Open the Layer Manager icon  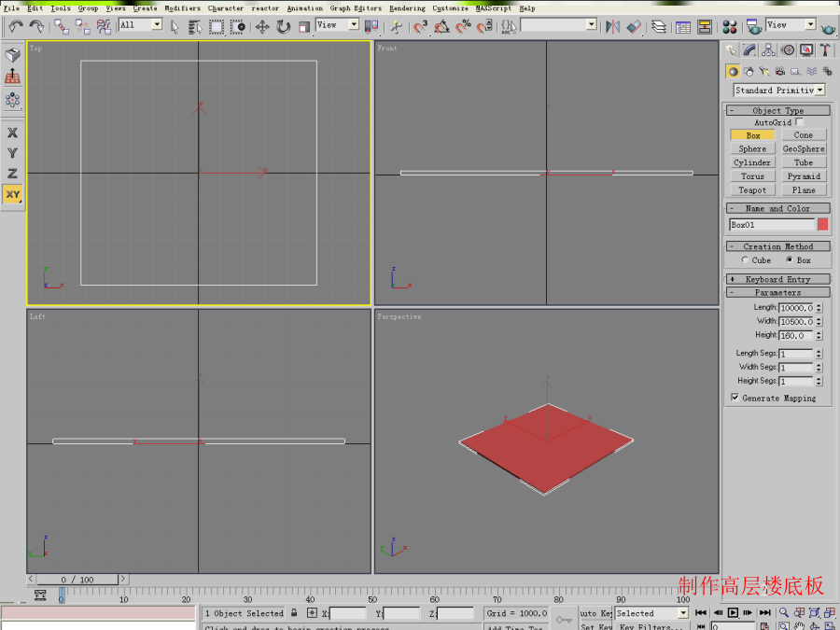658,26
